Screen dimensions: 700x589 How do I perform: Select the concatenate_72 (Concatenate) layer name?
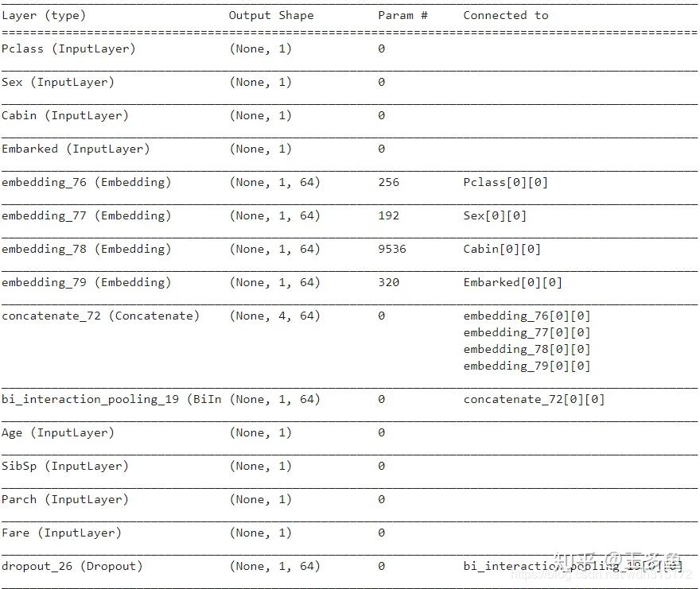[100, 316]
